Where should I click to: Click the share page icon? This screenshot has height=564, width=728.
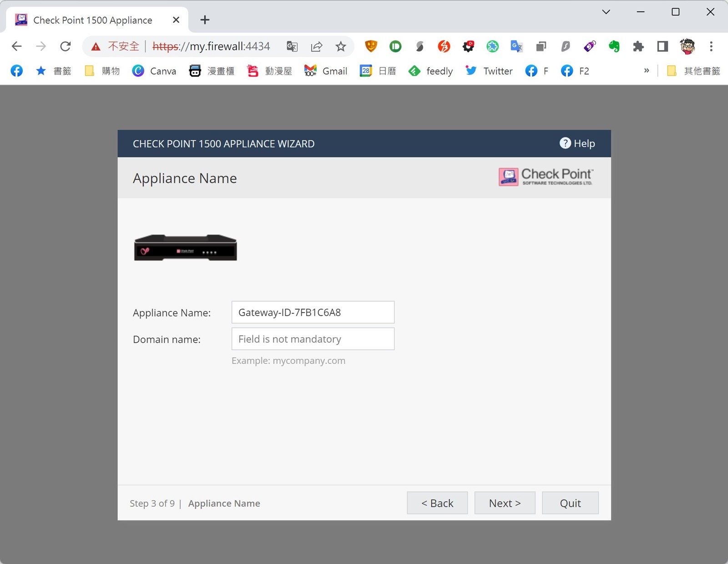(x=317, y=46)
